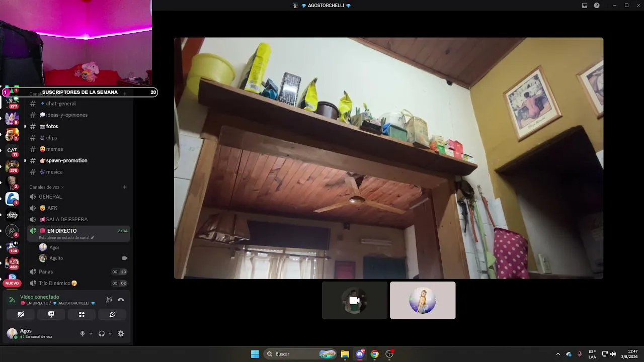The width and height of the screenshot is (644, 362).
Task: Open Windows Start menu
Action: click(255, 354)
